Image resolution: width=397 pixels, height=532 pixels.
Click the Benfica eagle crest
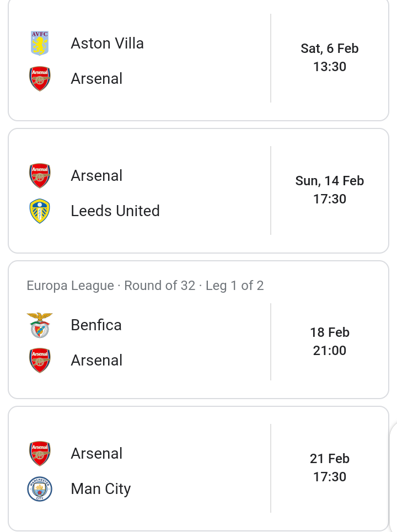coord(40,325)
